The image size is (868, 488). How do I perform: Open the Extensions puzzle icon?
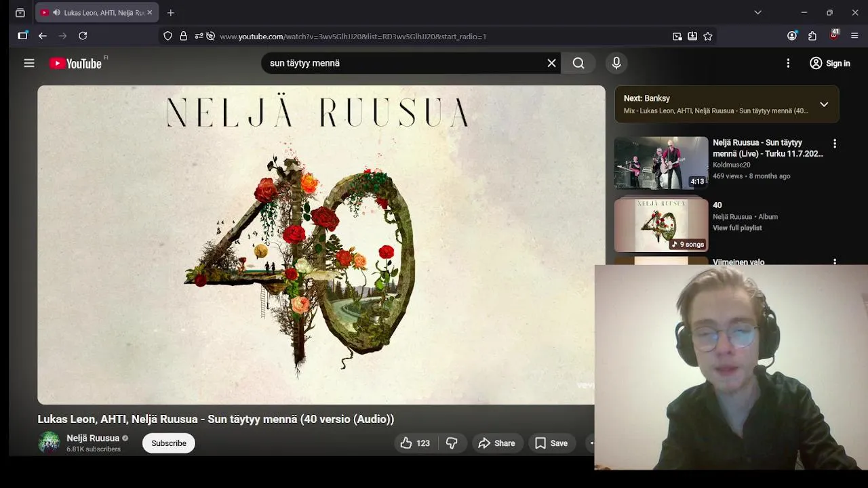pos(812,36)
